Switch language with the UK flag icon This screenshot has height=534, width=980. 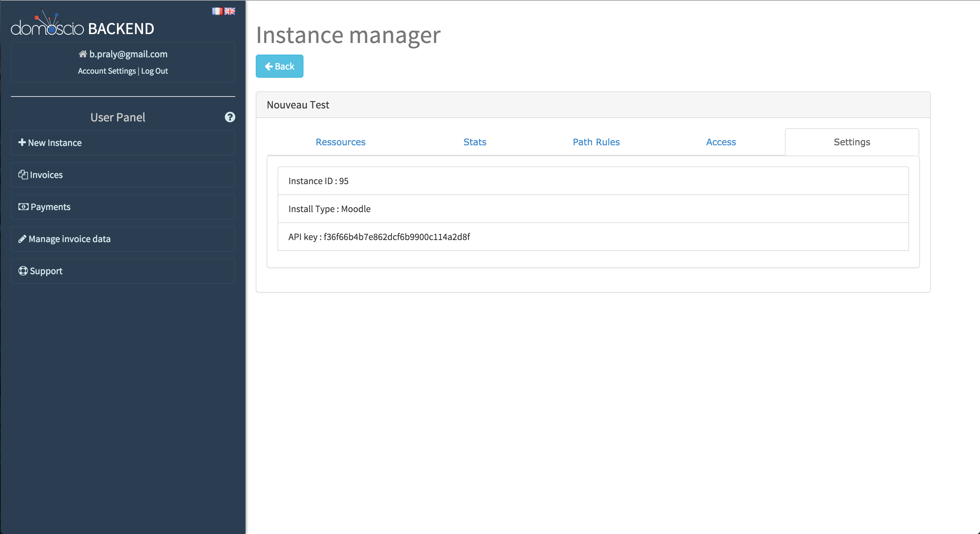tap(230, 11)
